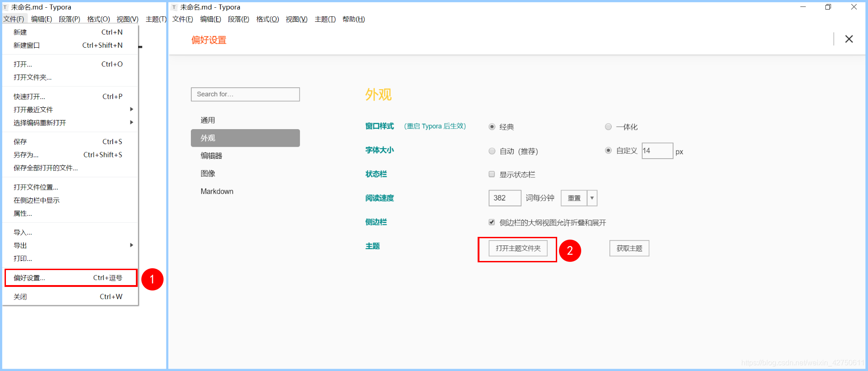
Task: Enable the 显示状态栏 checkbox
Action: pos(492,174)
